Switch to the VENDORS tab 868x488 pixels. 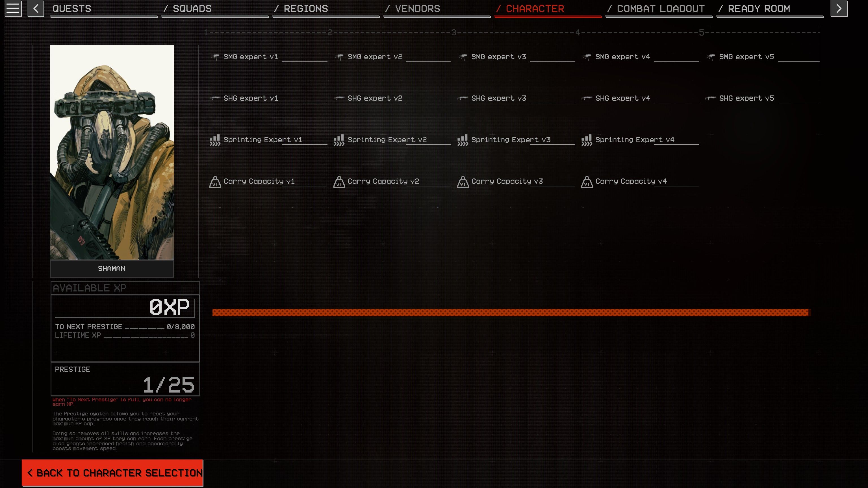click(416, 8)
